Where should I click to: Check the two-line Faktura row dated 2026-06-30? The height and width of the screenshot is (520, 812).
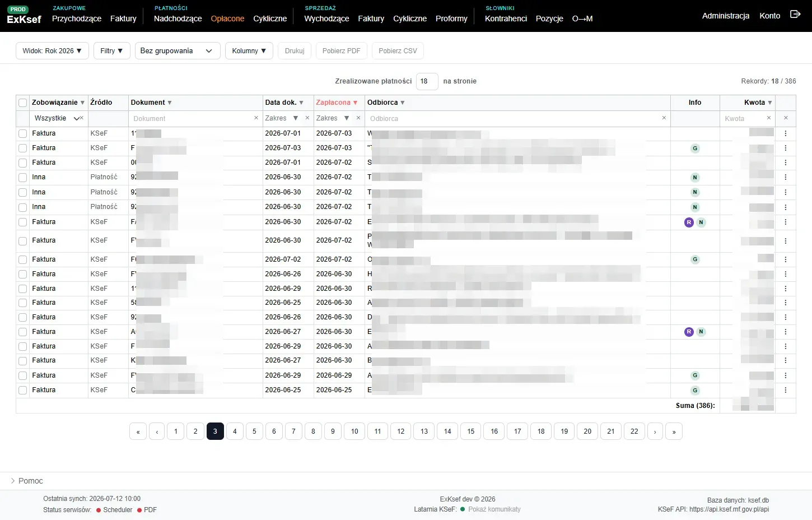tap(22, 241)
